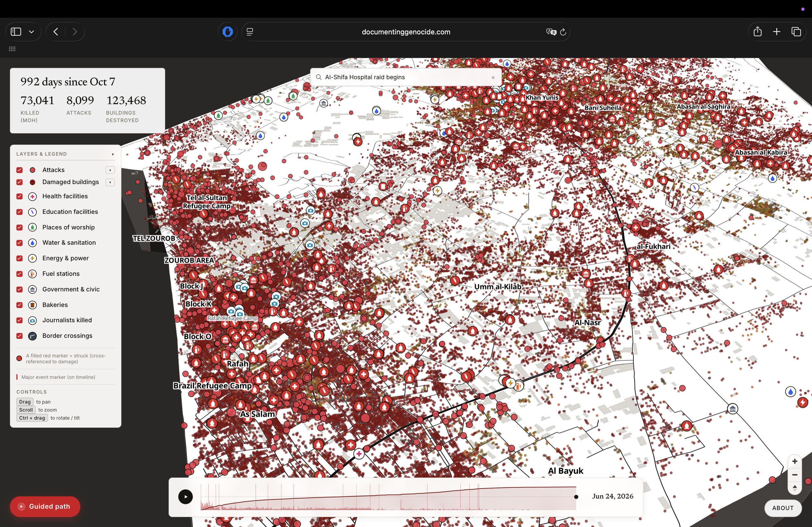
Task: Open the sidebar options chevron
Action: click(x=32, y=32)
